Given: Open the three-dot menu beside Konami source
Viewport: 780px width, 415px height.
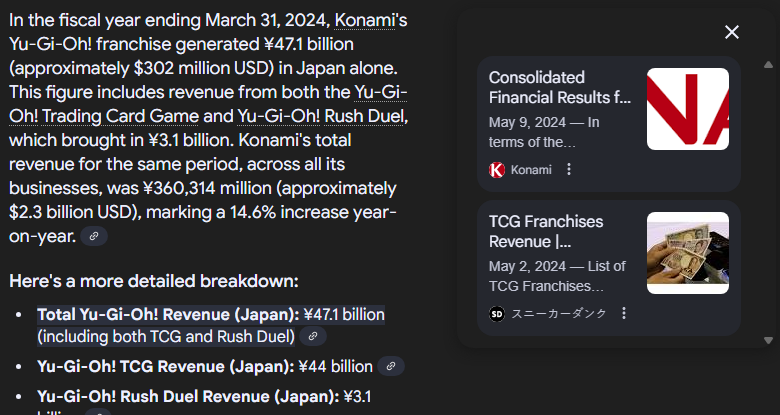Looking at the screenshot, I should pos(569,170).
